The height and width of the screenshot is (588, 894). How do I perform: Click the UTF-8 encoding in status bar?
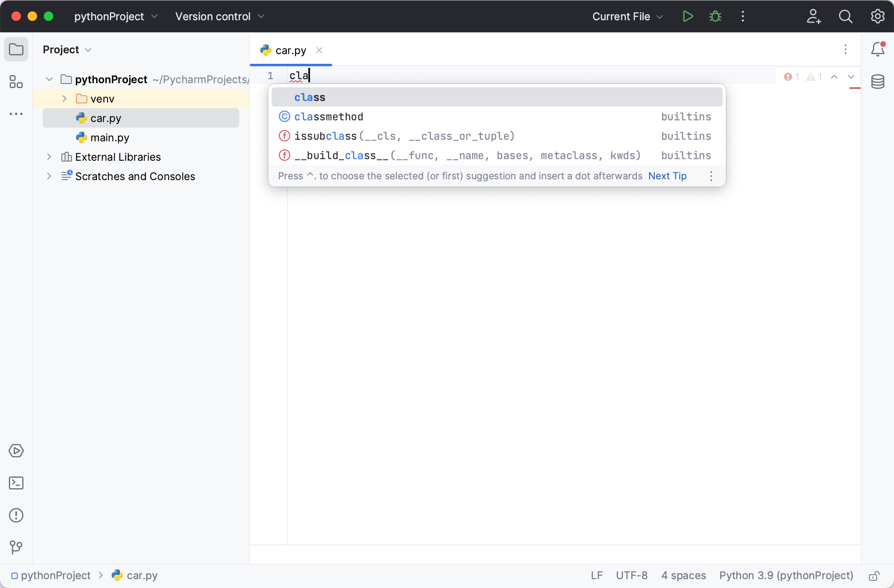click(x=631, y=575)
